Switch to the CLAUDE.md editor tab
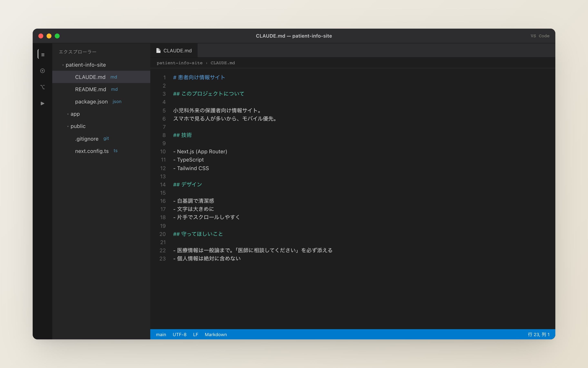This screenshot has width=588, height=368. pos(174,51)
